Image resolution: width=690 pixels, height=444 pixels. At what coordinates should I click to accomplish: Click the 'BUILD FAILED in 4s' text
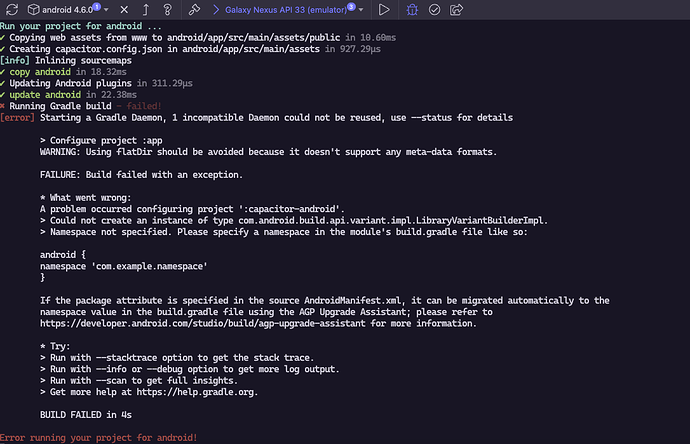point(86,415)
